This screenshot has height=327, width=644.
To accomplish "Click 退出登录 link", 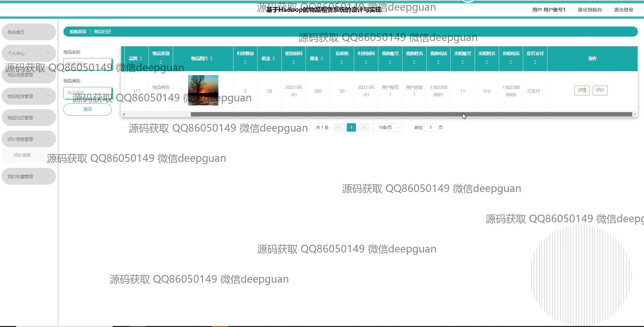I will click(x=624, y=10).
